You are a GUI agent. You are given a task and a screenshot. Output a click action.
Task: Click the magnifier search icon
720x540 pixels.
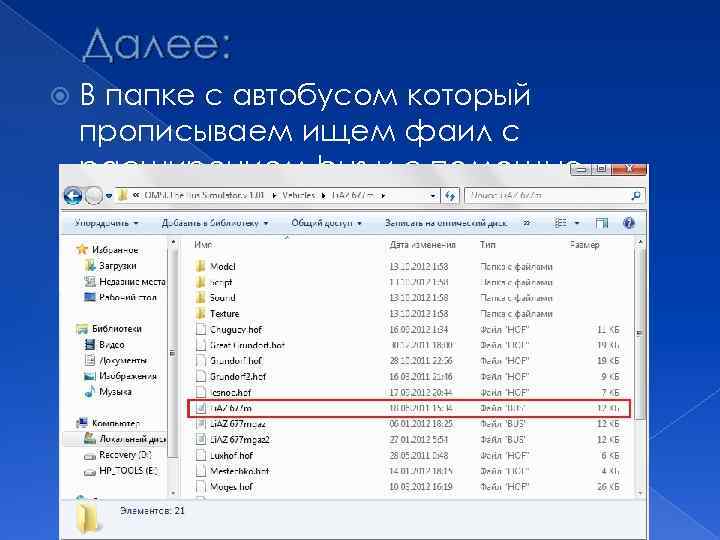636,196
